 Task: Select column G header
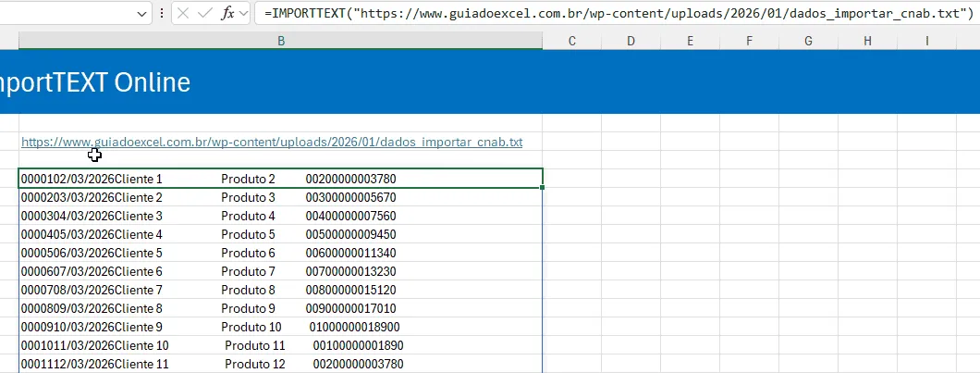point(808,41)
